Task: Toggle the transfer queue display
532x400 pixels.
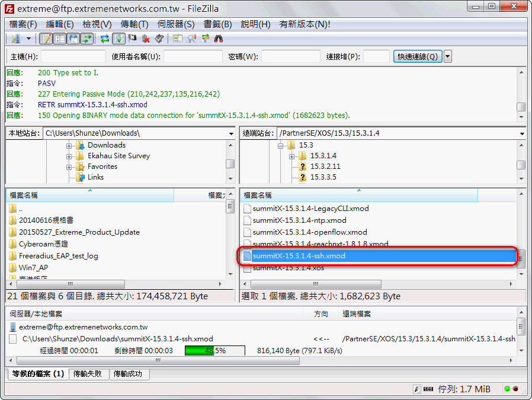Action: point(87,39)
